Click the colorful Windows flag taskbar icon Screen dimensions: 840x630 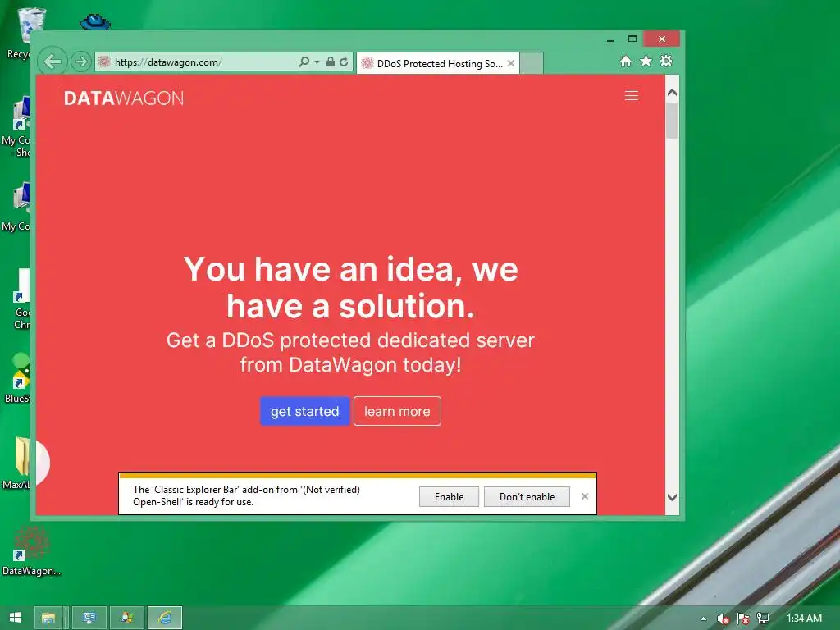tap(127, 618)
